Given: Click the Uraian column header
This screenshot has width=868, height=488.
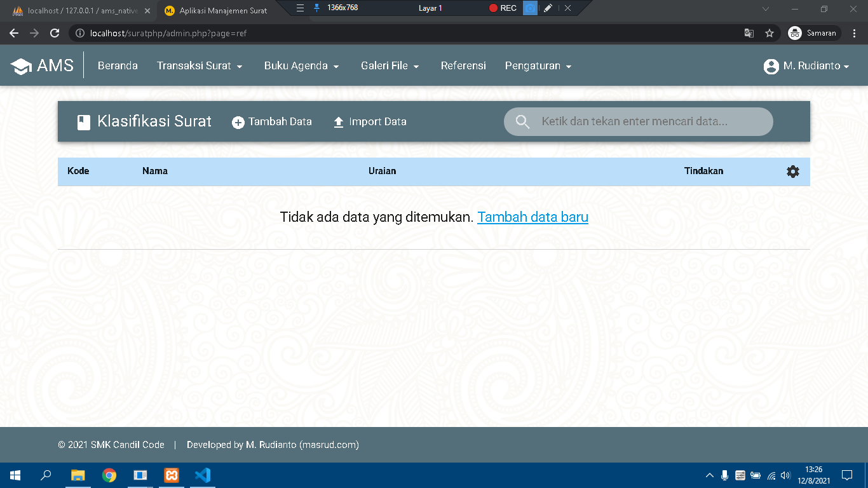Looking at the screenshot, I should point(383,171).
